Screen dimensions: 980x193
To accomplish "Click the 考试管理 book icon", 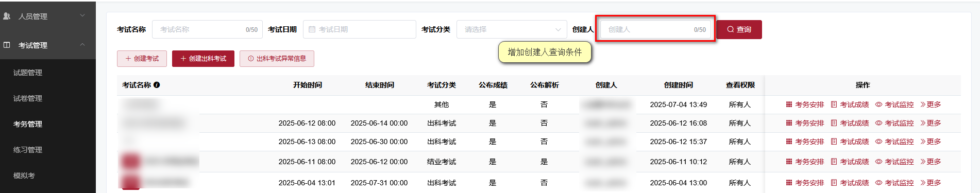I will point(7,45).
